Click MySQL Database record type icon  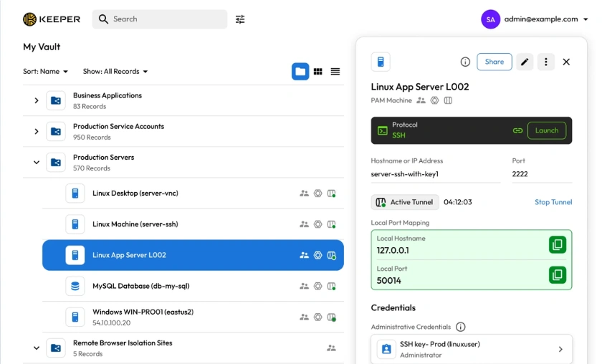75,286
